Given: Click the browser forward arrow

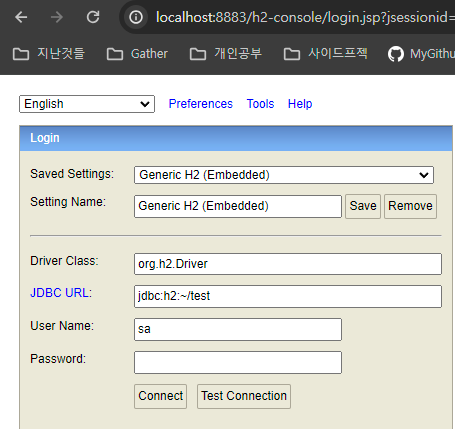Looking at the screenshot, I should (x=57, y=17).
